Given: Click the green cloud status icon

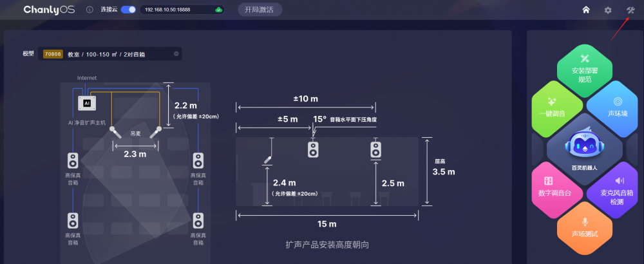Looking at the screenshot, I should (218, 10).
